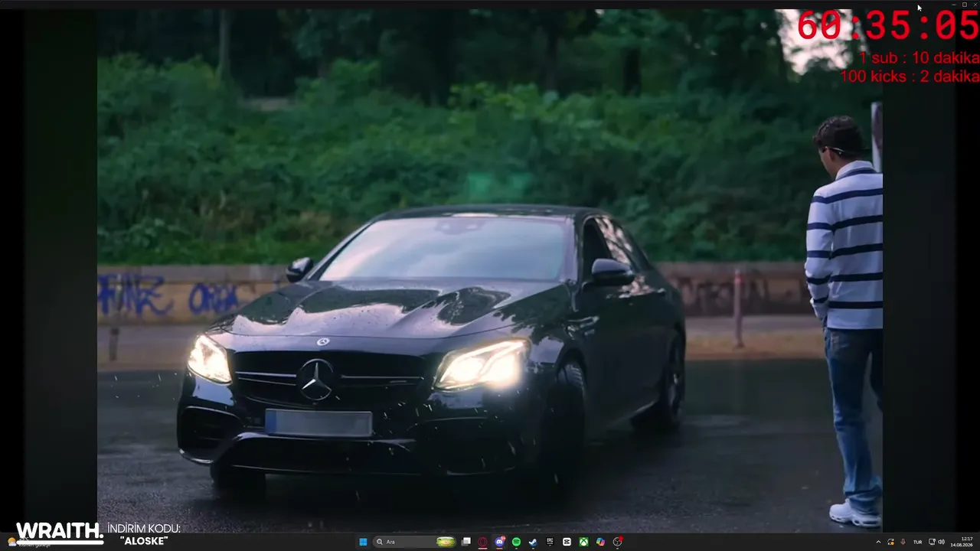The image size is (980, 551).
Task: Click the "İNDİRİM KODU:" label
Action: tap(144, 529)
